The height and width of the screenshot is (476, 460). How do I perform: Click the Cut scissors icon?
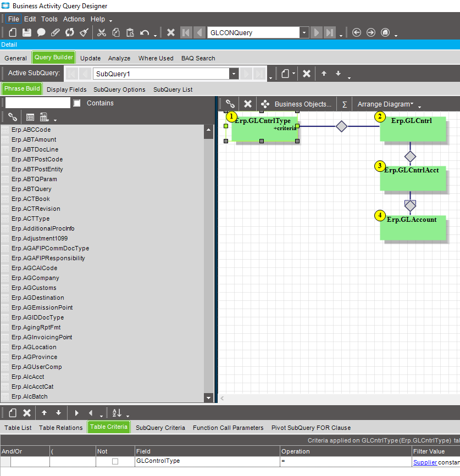pos(102,32)
